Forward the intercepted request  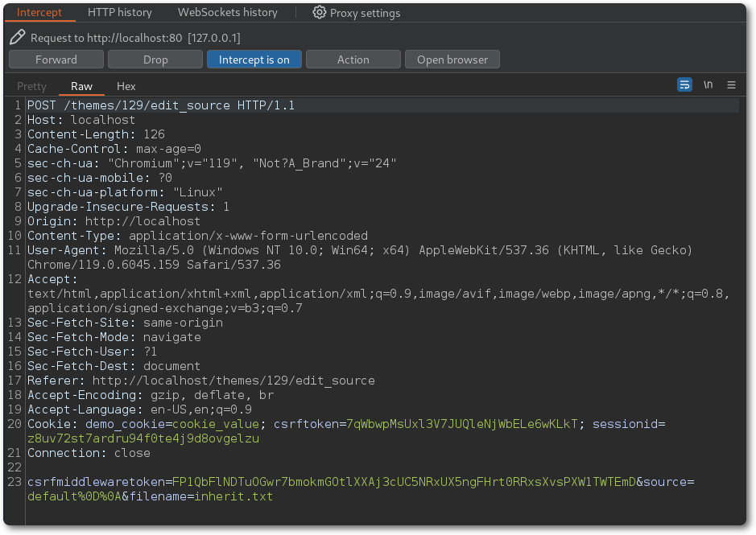(x=56, y=60)
